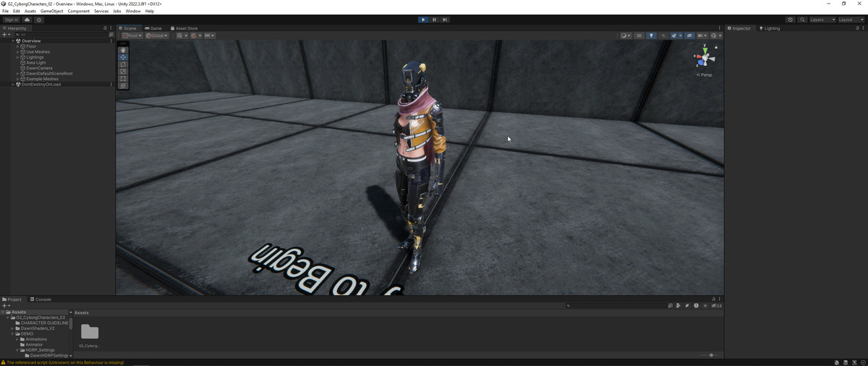Toggle hidden objects scene visibility

pos(689,35)
